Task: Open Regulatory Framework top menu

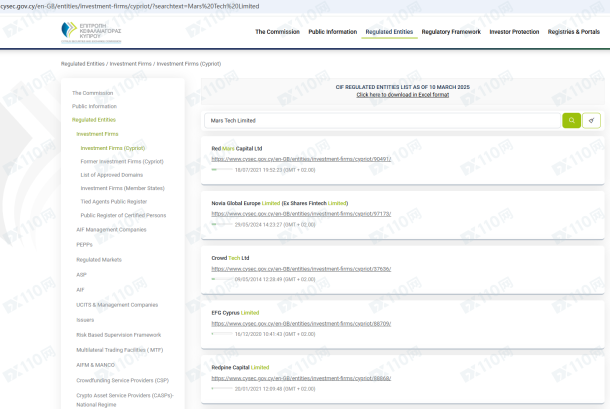Action: click(x=451, y=32)
